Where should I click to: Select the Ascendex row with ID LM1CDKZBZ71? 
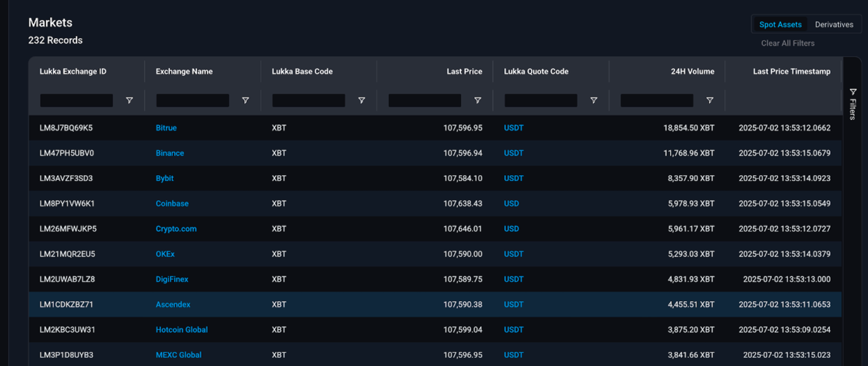(x=435, y=304)
